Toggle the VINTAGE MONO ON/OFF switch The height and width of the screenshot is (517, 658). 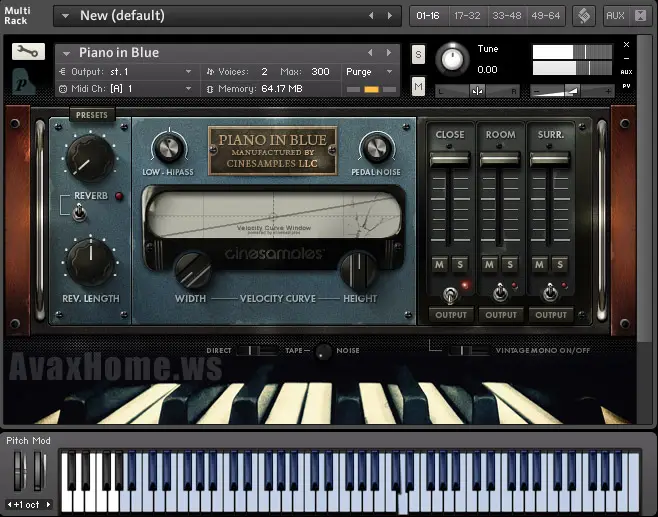coord(469,350)
